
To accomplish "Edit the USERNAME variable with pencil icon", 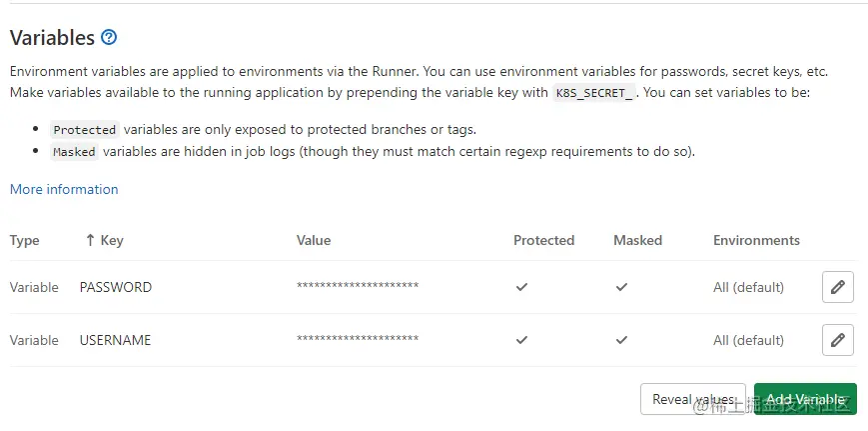I will point(838,340).
